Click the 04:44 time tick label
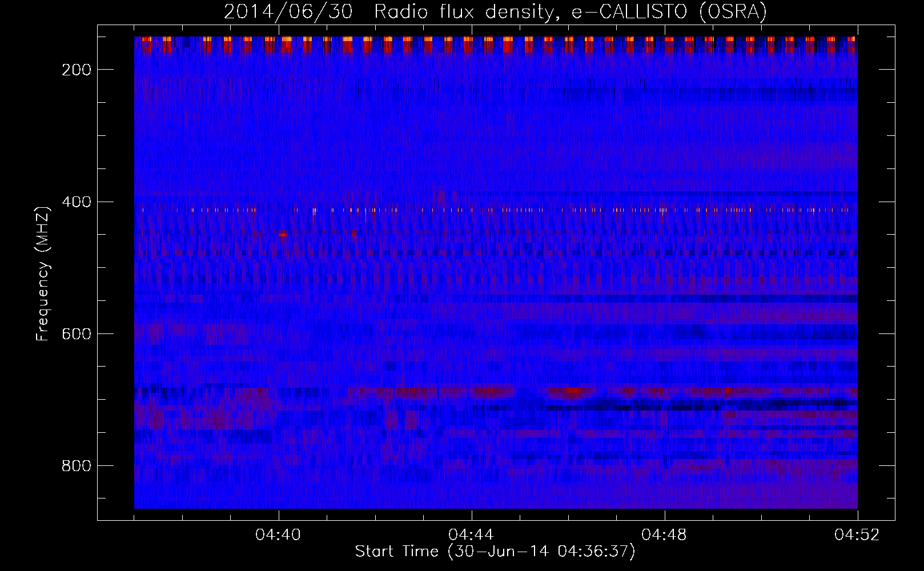Image resolution: width=924 pixels, height=571 pixels. (472, 535)
